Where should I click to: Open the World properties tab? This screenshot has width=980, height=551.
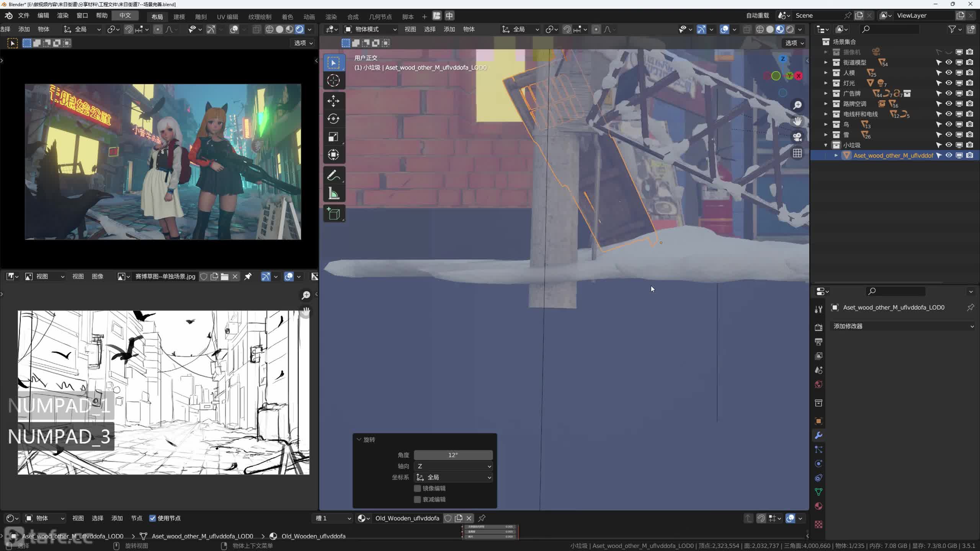click(x=818, y=384)
